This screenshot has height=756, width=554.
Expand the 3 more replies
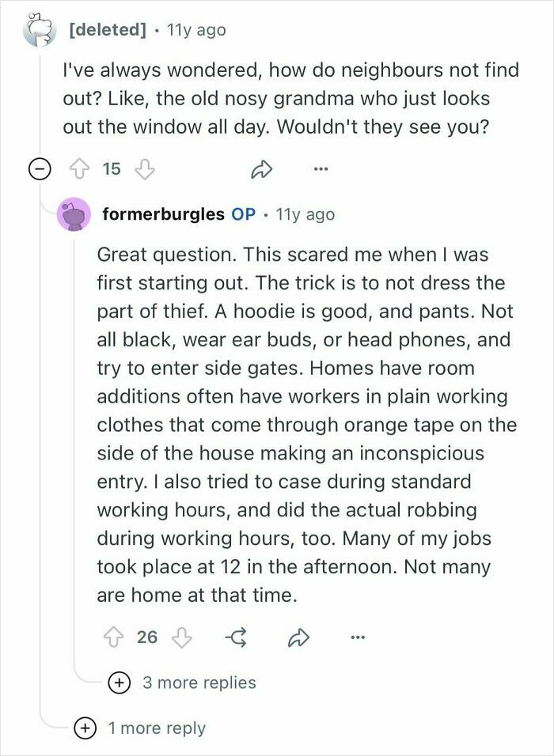click(x=118, y=682)
